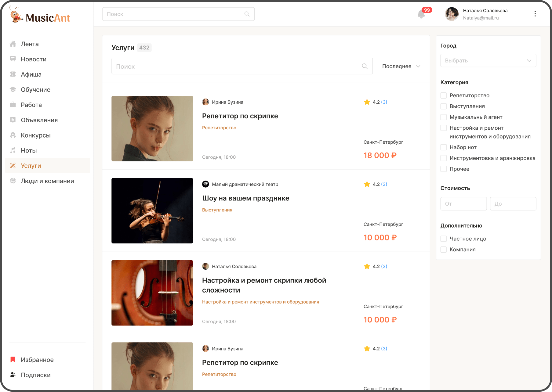Expand the Последнее sort dropdown
552x392 pixels.
pyautogui.click(x=401, y=66)
